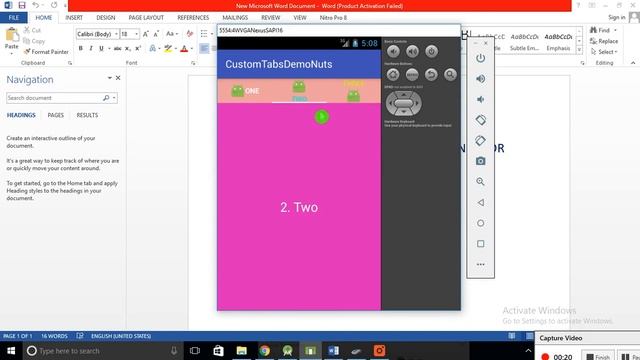Switch to the PAGE LAYOUT tab
Image resolution: width=640 pixels, height=360 pixels.
coord(146,18)
